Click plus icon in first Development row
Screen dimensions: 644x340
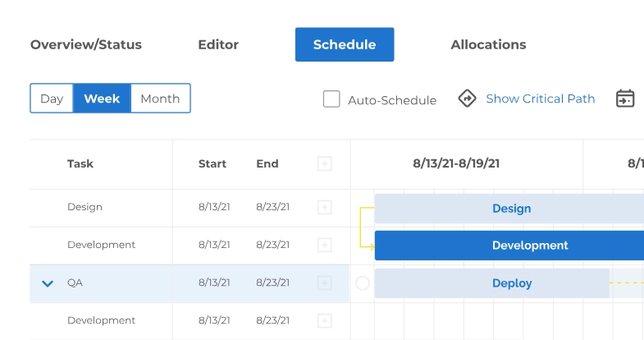(325, 245)
